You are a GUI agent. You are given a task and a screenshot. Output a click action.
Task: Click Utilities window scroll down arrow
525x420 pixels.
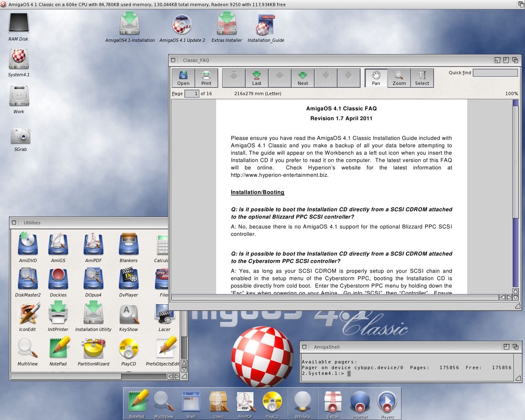[x=184, y=370]
